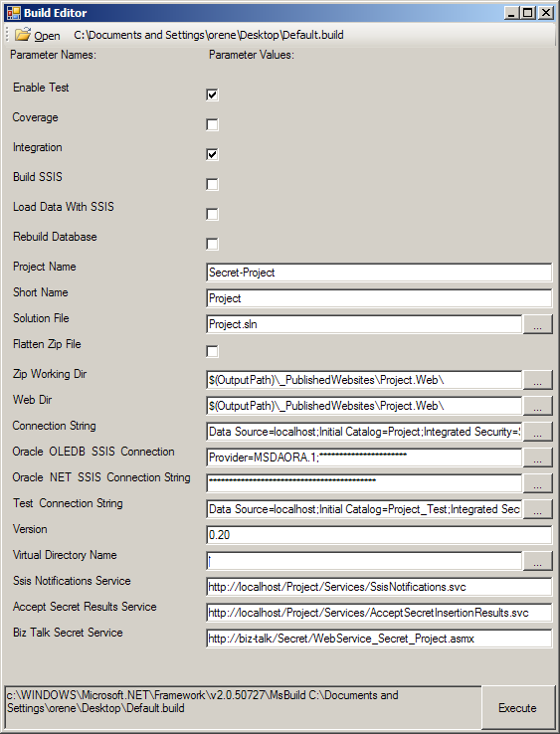Focus the Short Name input field
The width and height of the screenshot is (560, 734).
pyautogui.click(x=379, y=298)
